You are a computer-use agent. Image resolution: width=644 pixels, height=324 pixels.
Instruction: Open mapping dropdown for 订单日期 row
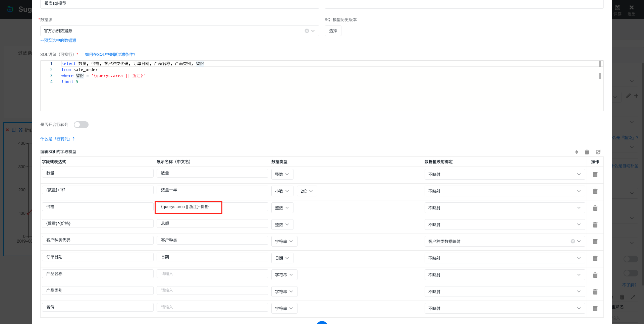[504, 258]
